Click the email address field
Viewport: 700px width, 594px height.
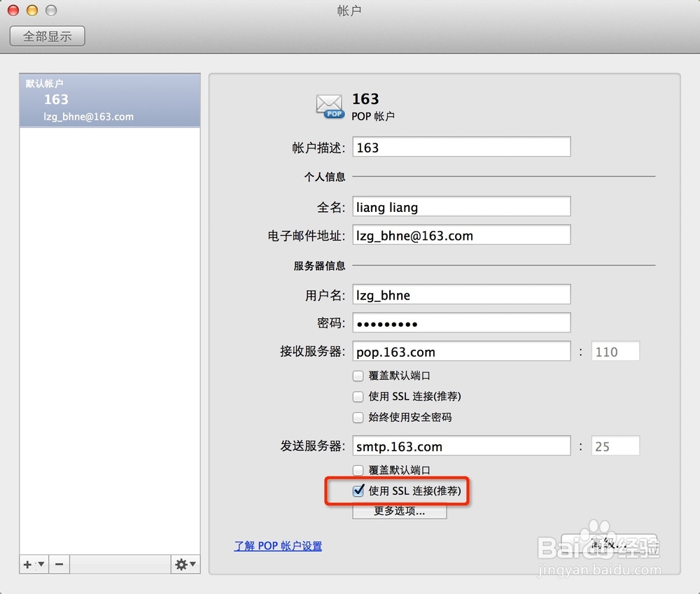pyautogui.click(x=461, y=235)
